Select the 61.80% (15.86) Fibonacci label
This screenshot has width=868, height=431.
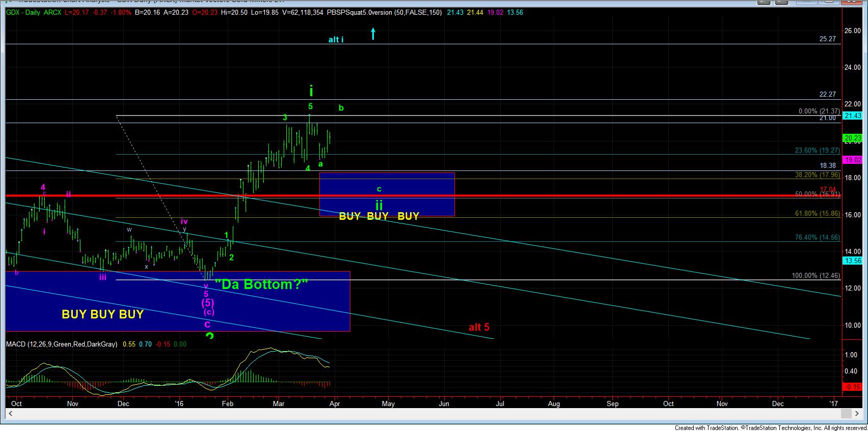tap(817, 214)
